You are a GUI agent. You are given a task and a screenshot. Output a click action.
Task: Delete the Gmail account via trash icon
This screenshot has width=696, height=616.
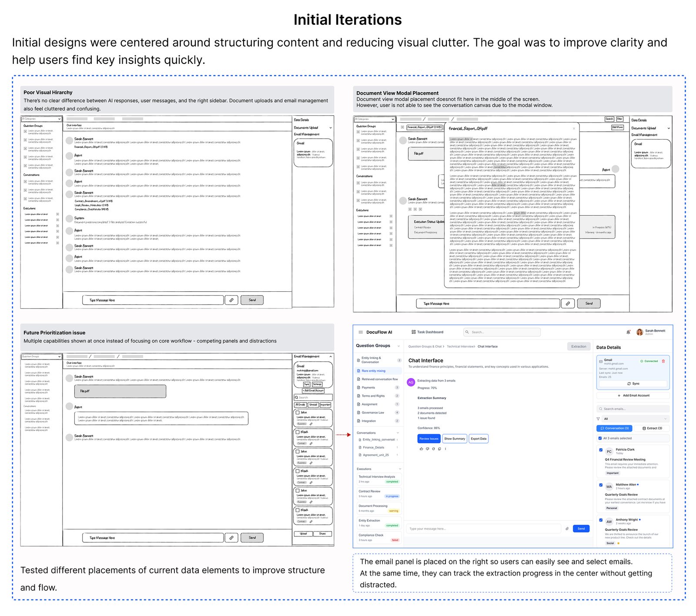tap(663, 361)
